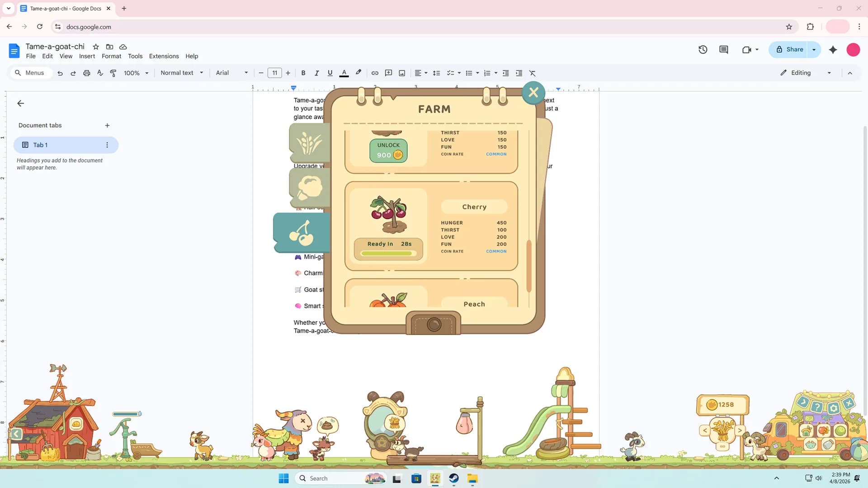Click the Farm list vertical scrollbar

pyautogui.click(x=528, y=266)
